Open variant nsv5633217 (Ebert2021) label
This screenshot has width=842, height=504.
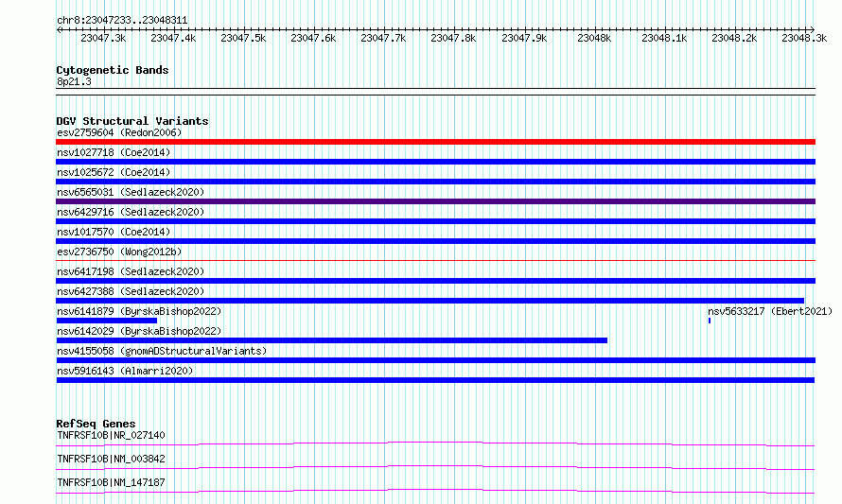point(770,311)
